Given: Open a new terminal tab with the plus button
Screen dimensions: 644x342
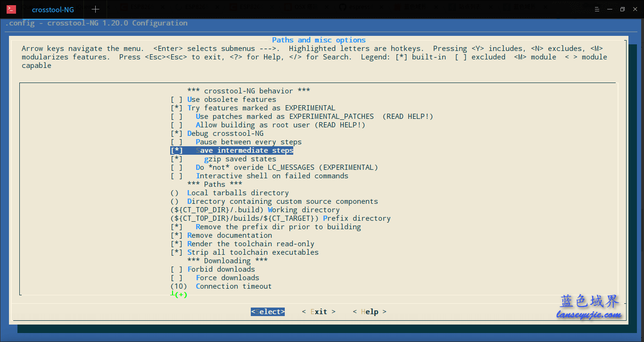Looking at the screenshot, I should click(x=95, y=9).
